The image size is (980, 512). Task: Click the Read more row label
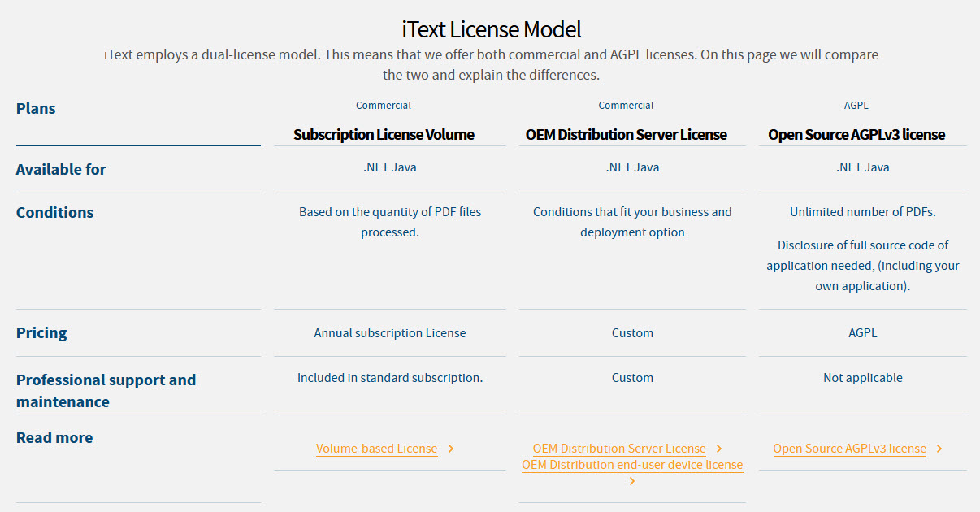pos(54,437)
